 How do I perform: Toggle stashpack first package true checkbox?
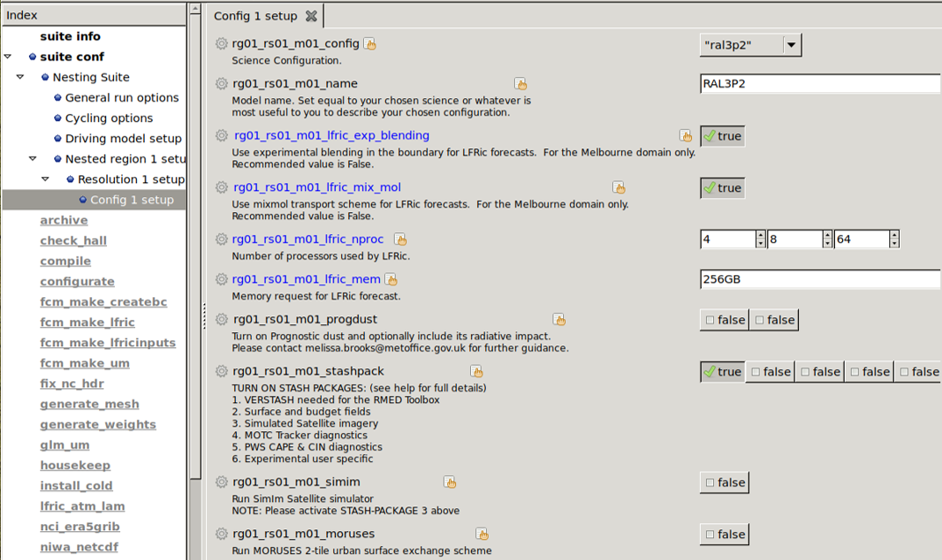coord(723,372)
